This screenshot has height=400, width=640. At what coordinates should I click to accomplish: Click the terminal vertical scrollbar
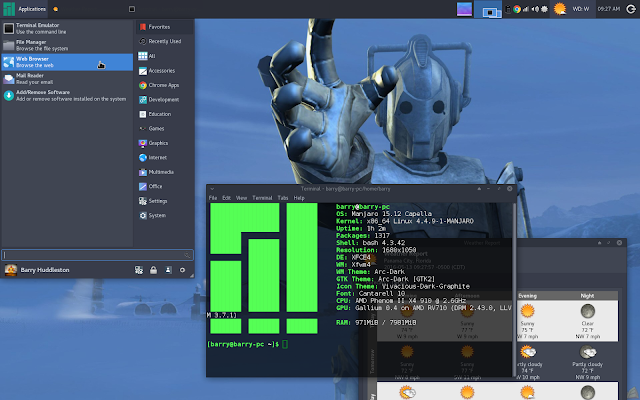515,289
